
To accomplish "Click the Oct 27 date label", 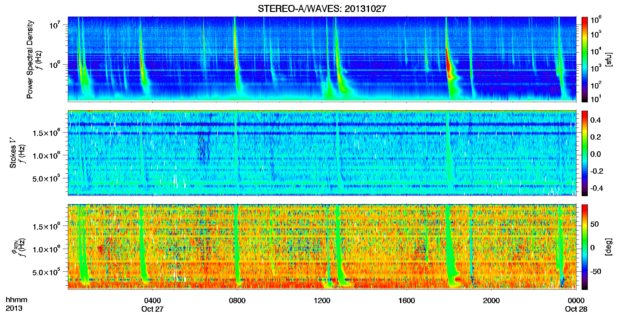I will (x=152, y=309).
